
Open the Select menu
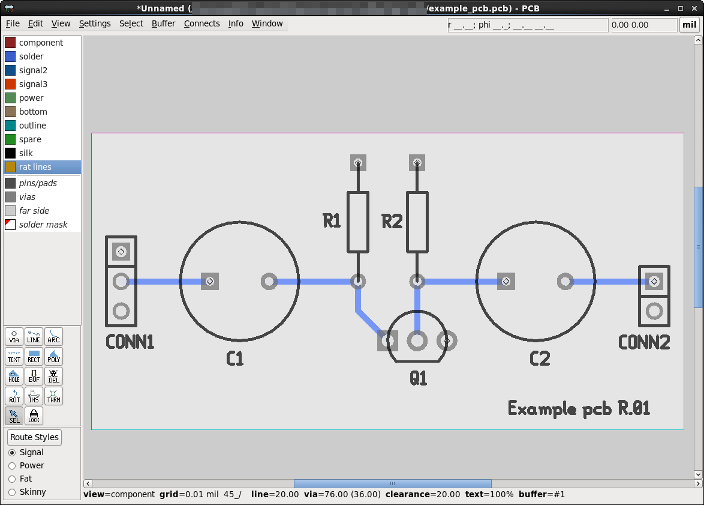point(131,23)
